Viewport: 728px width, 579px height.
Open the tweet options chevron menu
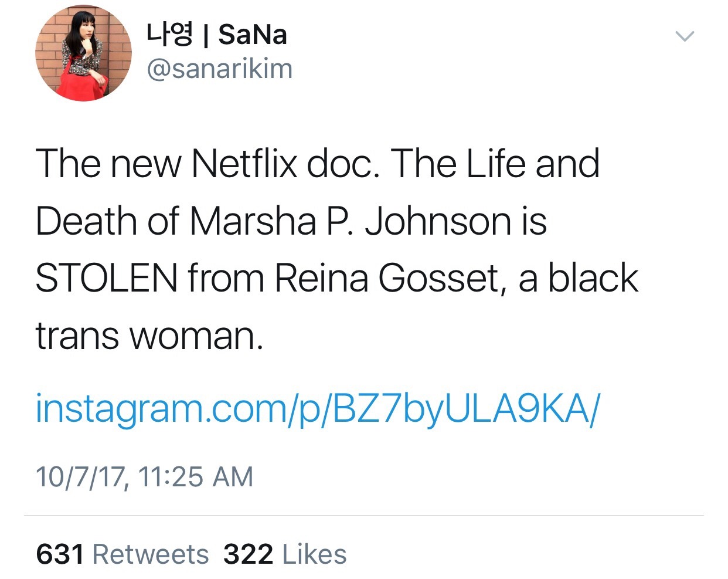685,36
